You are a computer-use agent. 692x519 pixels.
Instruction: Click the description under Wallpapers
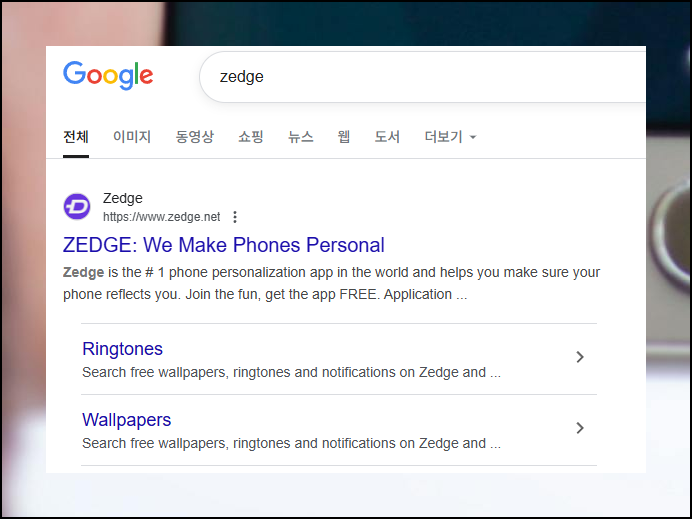[x=291, y=443]
